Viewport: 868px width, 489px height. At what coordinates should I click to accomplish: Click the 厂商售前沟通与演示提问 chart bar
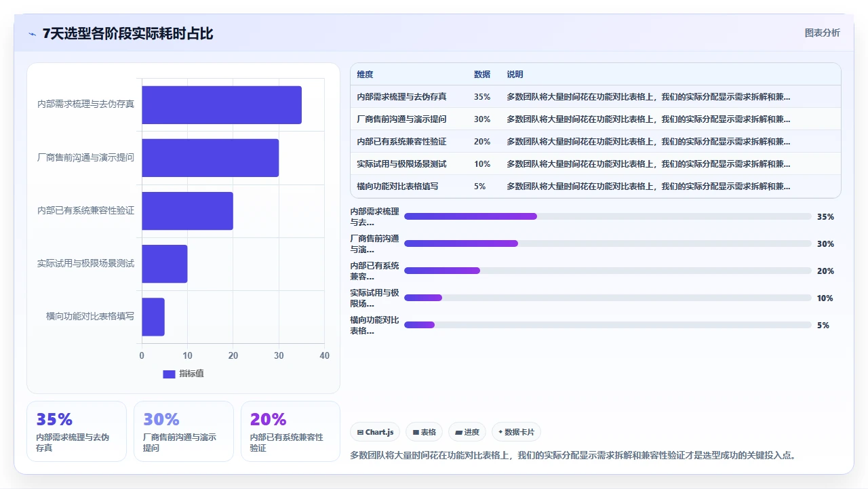coord(210,158)
